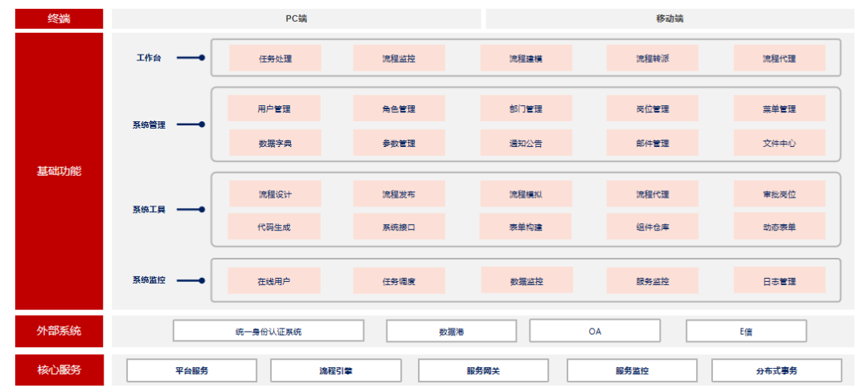Select the 文件中心 box
Viewport: 868px width, 392px height.
click(780, 143)
